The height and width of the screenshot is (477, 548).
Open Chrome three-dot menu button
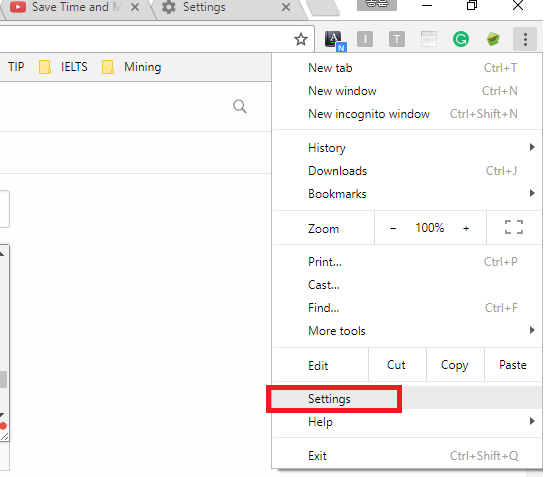(x=525, y=39)
